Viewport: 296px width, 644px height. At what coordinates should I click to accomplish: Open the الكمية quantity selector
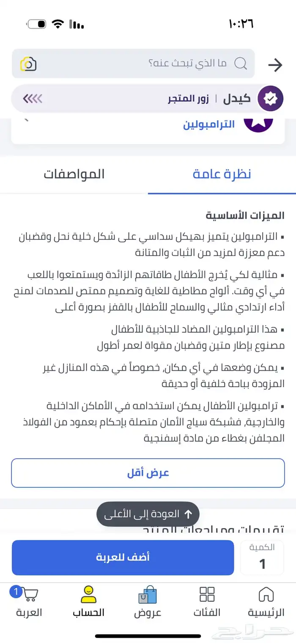click(262, 558)
